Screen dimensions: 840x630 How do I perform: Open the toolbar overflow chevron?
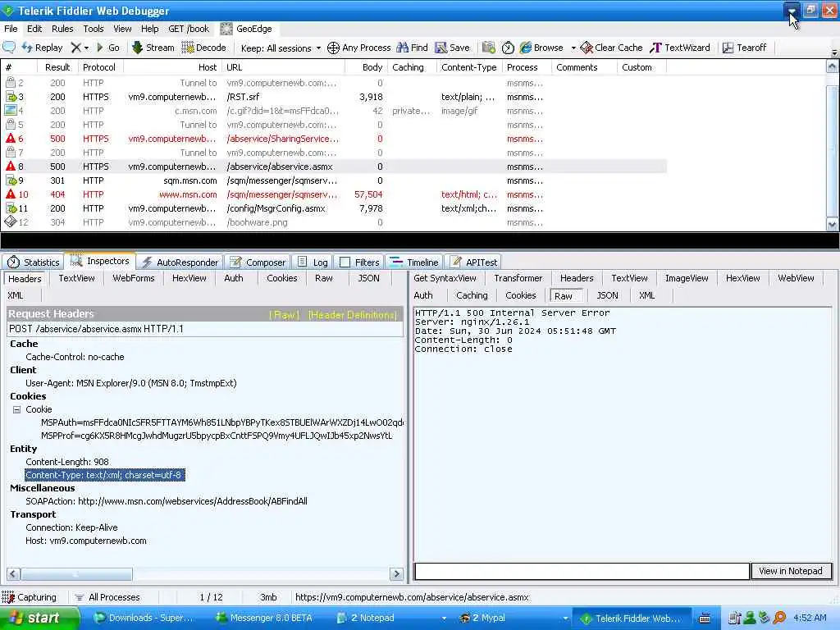click(x=834, y=52)
